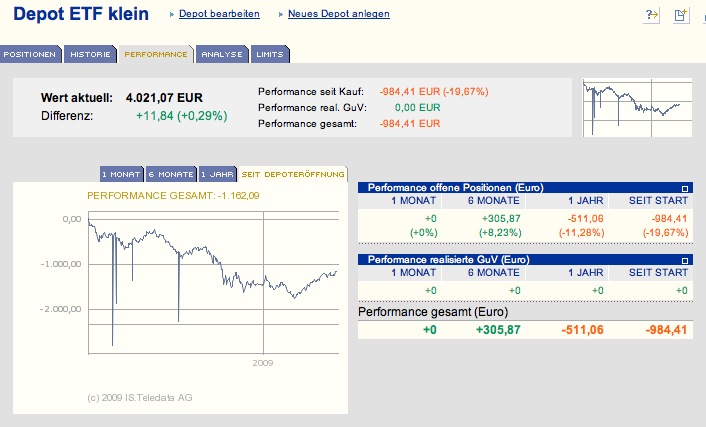Open the Analyse tab
Screen dimensions: 706x427
pyautogui.click(x=222, y=54)
